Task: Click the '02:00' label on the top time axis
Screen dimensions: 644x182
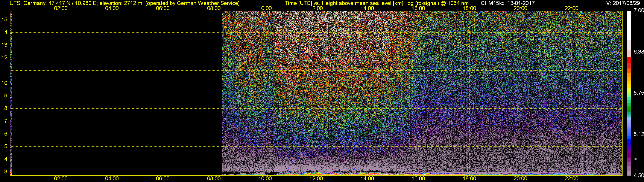Action: pos(61,8)
